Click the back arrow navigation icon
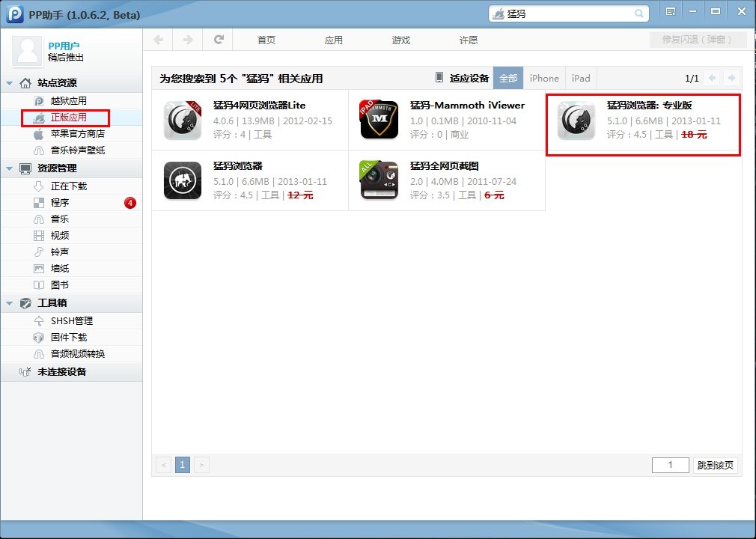Screen dimensions: 756x539 click(158, 40)
